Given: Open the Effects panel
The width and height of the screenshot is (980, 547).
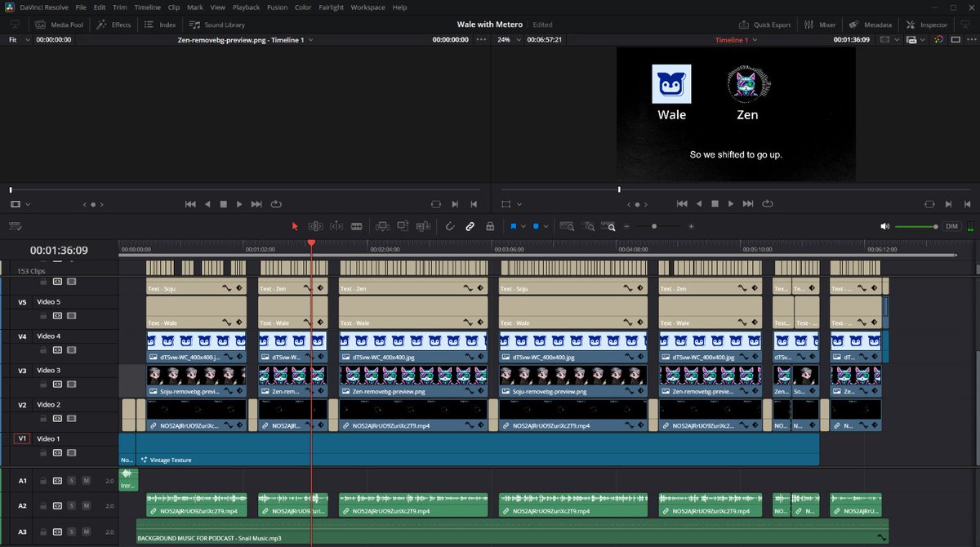Looking at the screenshot, I should pyautogui.click(x=114, y=24).
